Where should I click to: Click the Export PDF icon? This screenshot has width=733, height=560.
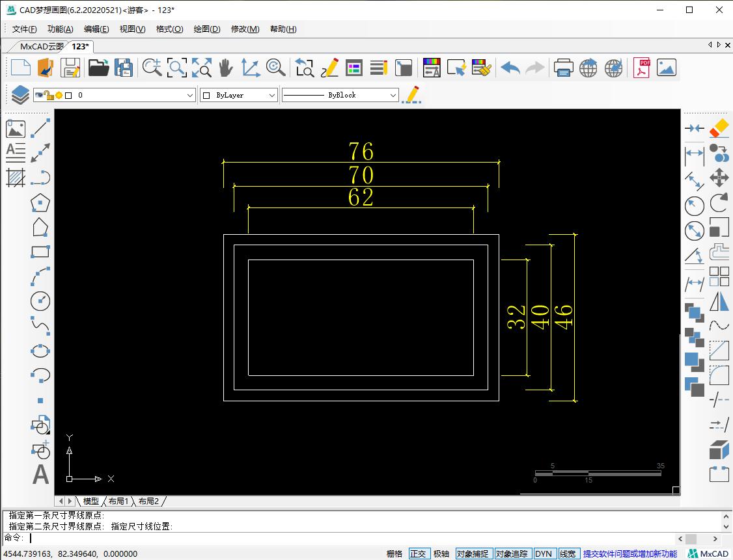pos(643,68)
